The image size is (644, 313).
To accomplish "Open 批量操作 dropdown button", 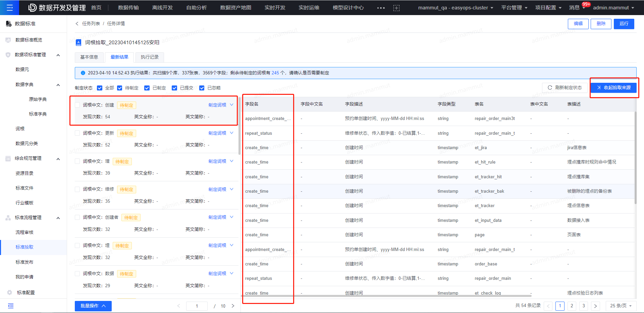I will point(93,306).
